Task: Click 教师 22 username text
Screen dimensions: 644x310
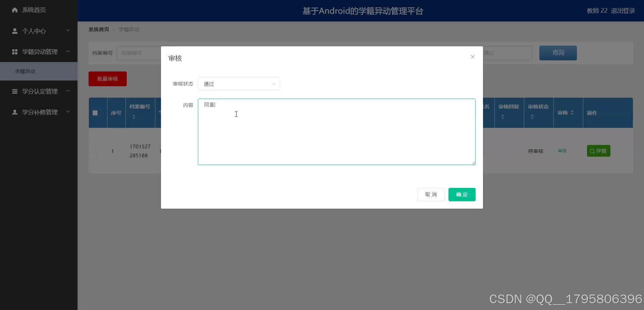Action: 597,11
